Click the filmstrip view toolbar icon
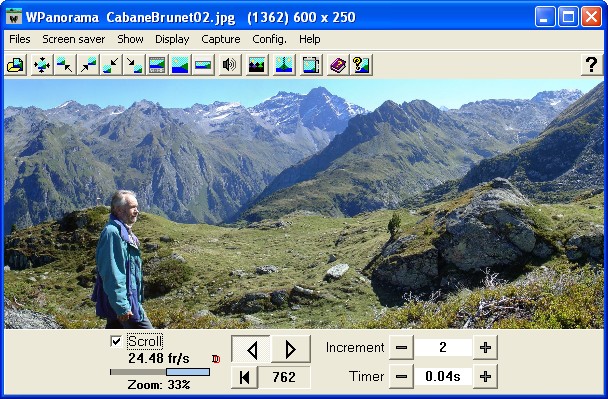This screenshot has width=608, height=399. click(x=157, y=64)
